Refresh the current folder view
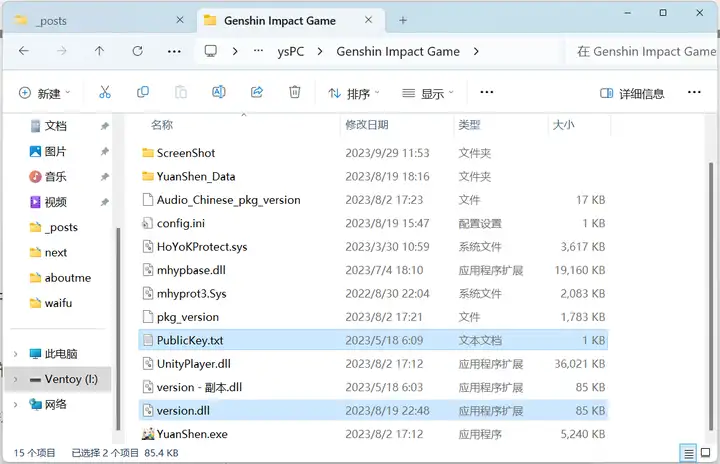 (137, 51)
